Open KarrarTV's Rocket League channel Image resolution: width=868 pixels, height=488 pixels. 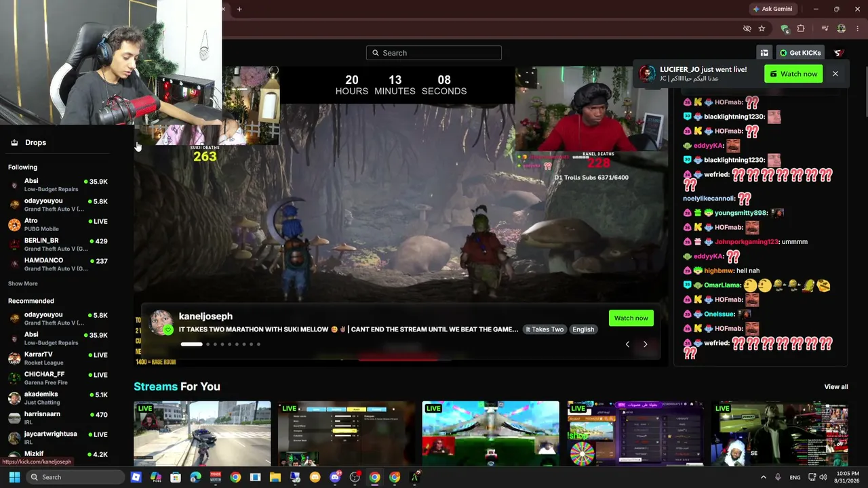(58, 358)
